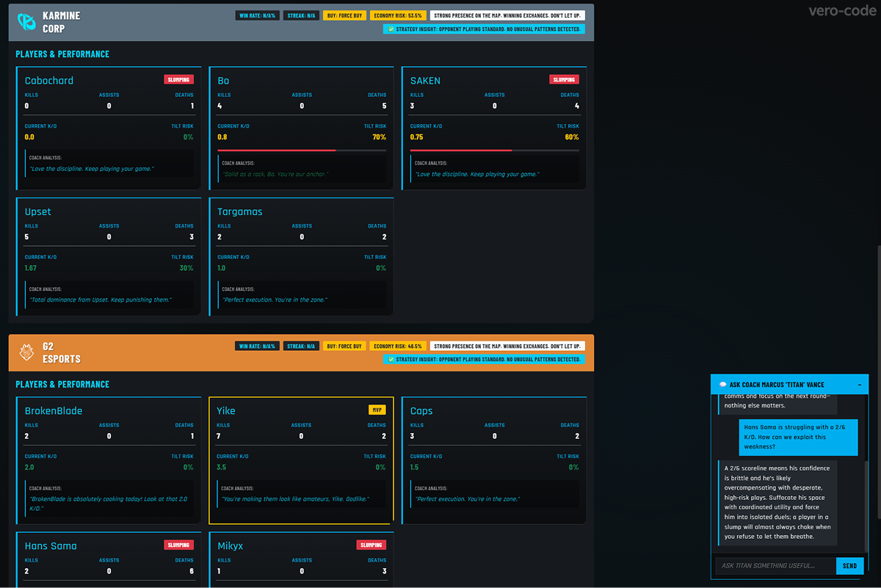
Task: Click the SEND button in coach chat
Action: point(849,566)
